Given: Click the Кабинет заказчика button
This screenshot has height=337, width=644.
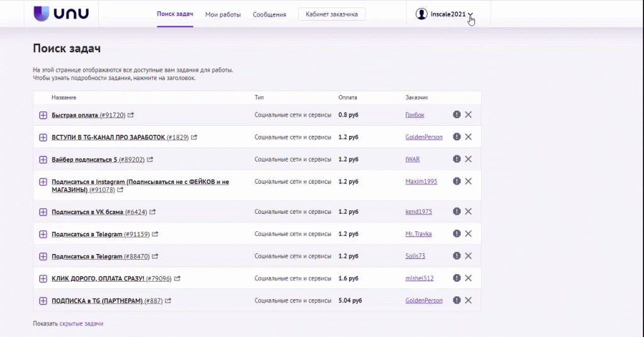Looking at the screenshot, I should (x=331, y=14).
